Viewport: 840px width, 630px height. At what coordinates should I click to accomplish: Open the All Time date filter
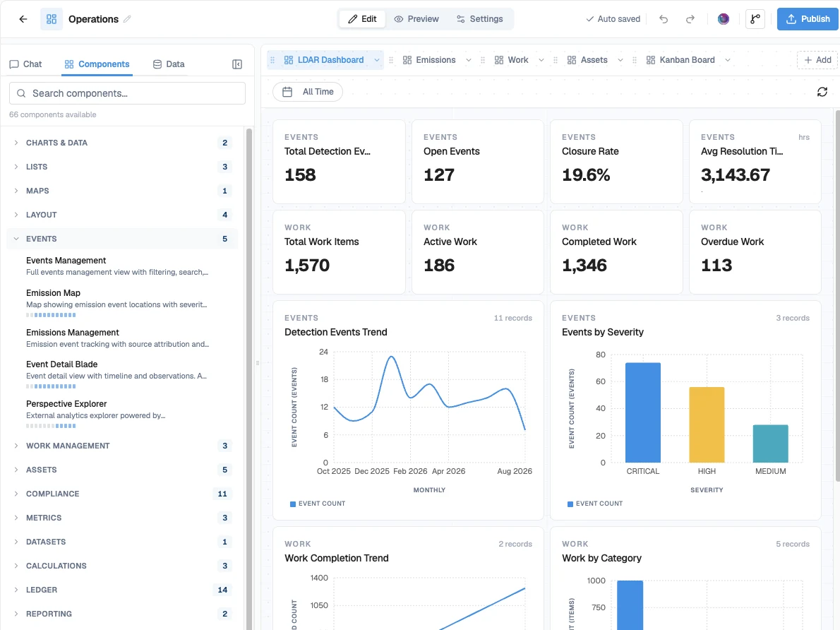click(308, 92)
